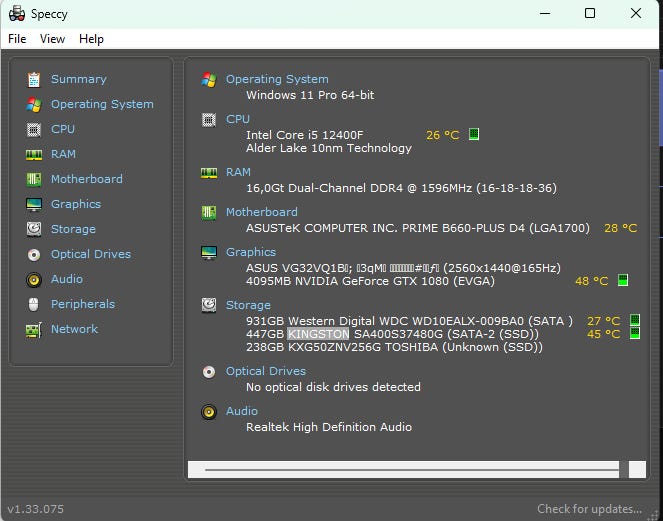Select Summary in the sidebar
This screenshot has height=521, width=663.
(x=79, y=80)
